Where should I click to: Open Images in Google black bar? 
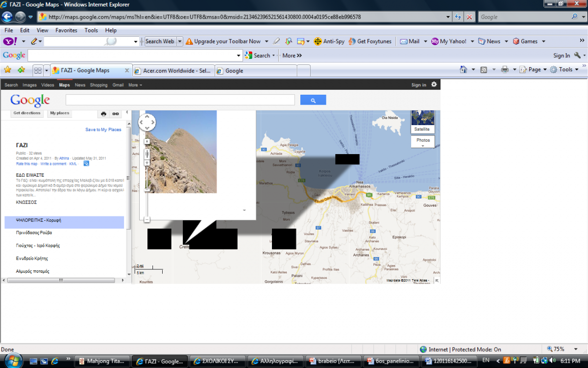[29, 85]
